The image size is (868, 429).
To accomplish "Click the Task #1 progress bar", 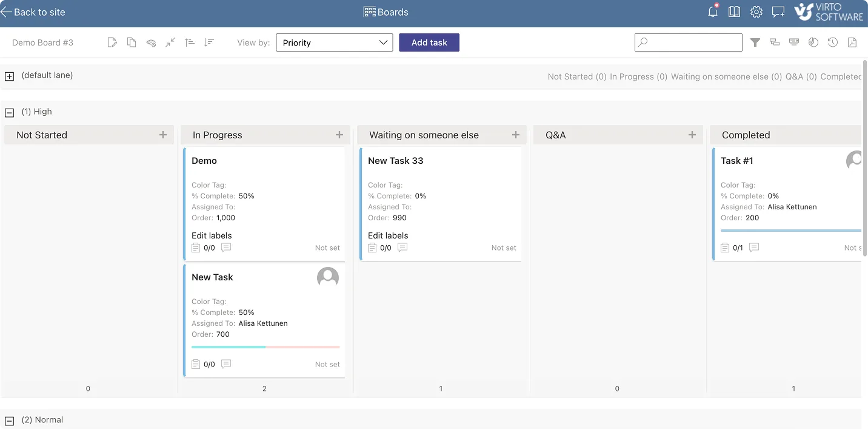I will 791,231.
